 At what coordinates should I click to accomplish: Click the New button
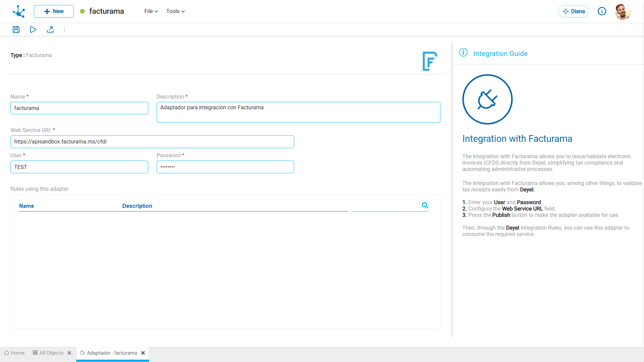(x=54, y=11)
